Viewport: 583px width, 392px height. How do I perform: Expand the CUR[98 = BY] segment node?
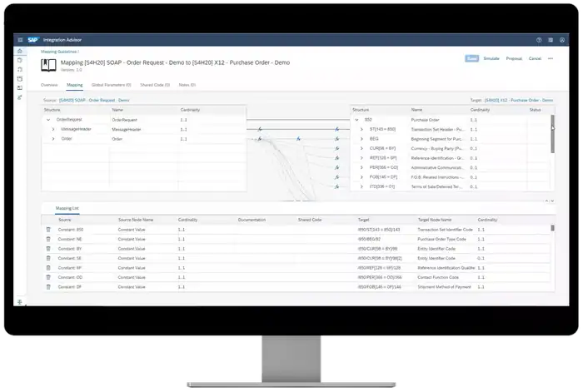click(361, 147)
